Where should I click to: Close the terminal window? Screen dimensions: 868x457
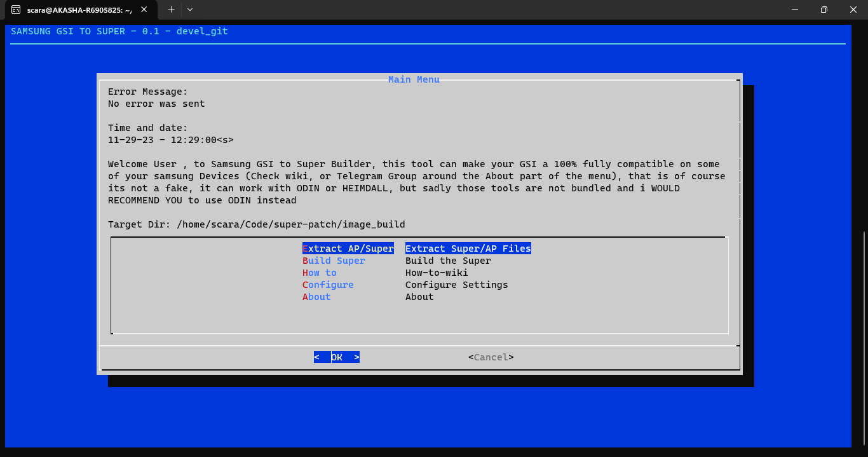(x=853, y=10)
